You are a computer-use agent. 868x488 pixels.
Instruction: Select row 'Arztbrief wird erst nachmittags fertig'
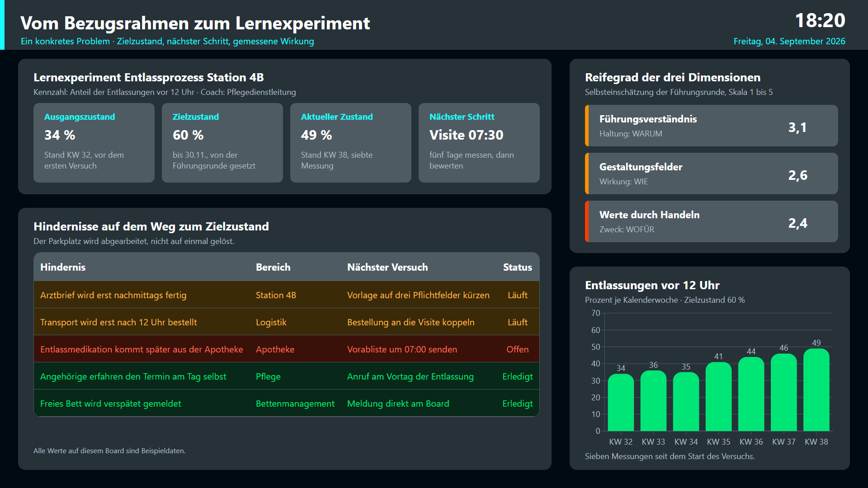pos(287,295)
